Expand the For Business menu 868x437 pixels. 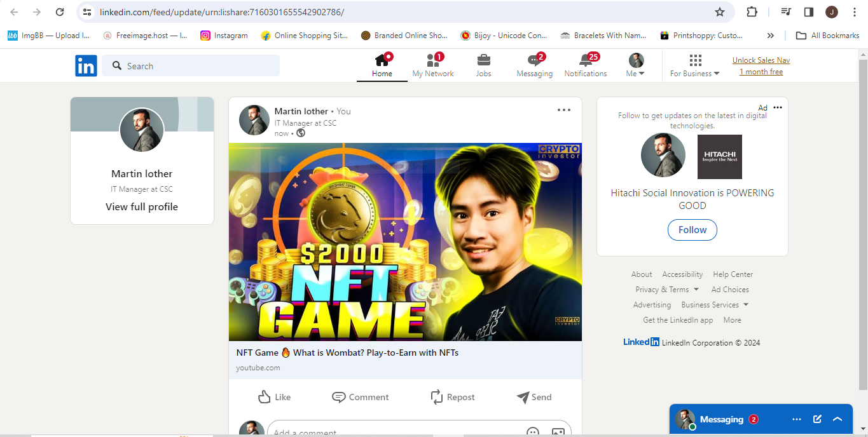tap(695, 66)
